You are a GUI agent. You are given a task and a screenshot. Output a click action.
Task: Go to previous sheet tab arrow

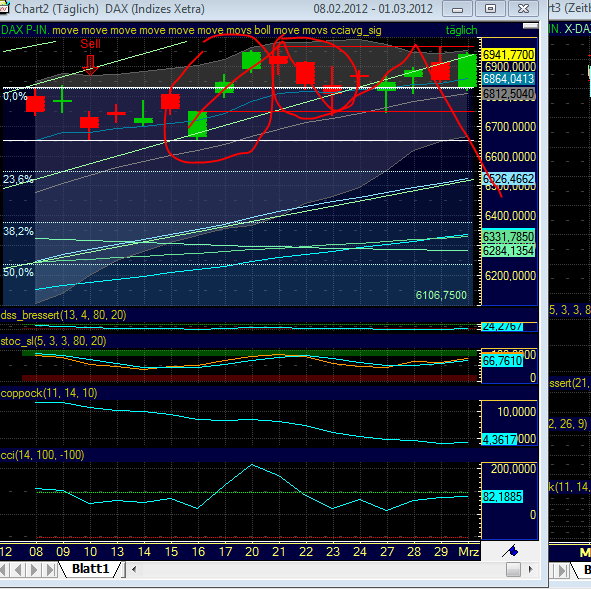18,570
